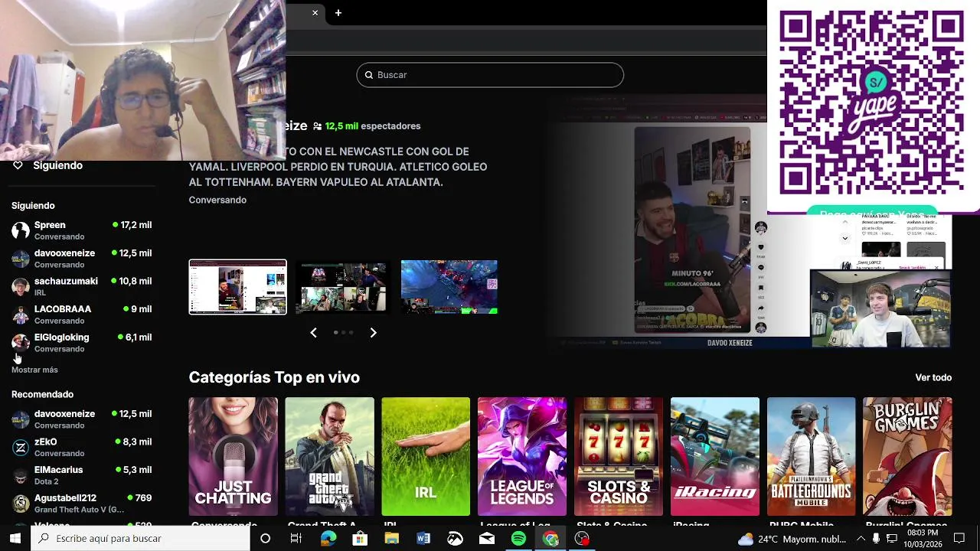Image resolution: width=980 pixels, height=551 pixels.
Task: Open Cortana from the taskbar
Action: pos(265,539)
